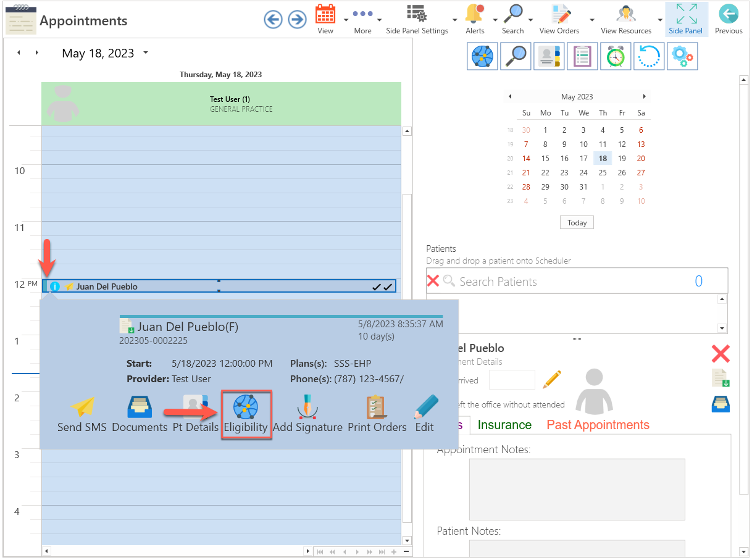752x560 pixels.
Task: Click side panel gears settings icon
Action: 682,56
